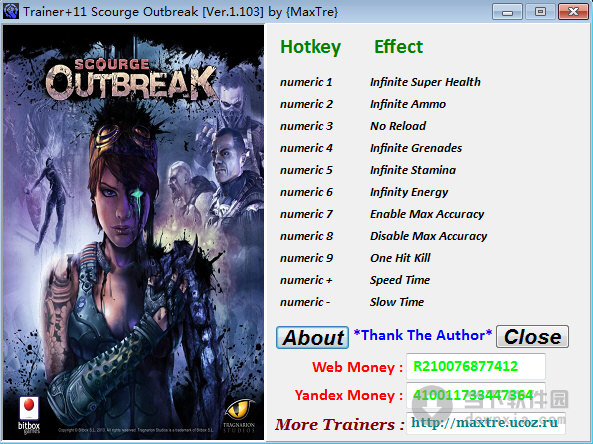Click the 'Infinity Energy' effect text
The height and width of the screenshot is (444, 593).
pos(409,192)
